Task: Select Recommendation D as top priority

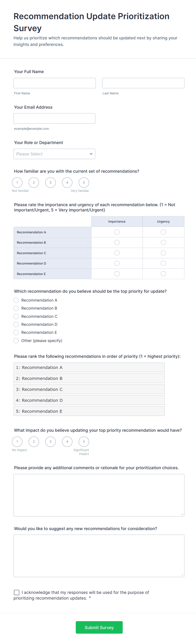Action: [x=16, y=324]
